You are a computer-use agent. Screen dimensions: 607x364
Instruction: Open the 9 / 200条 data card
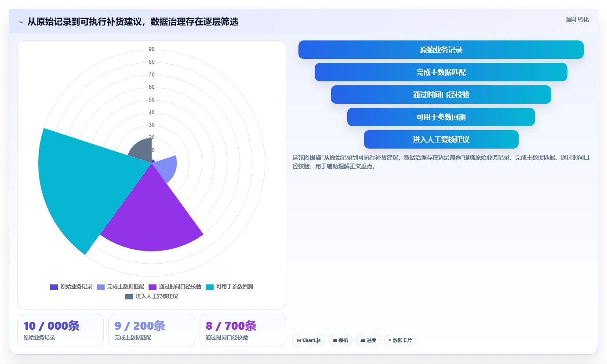[152, 330]
